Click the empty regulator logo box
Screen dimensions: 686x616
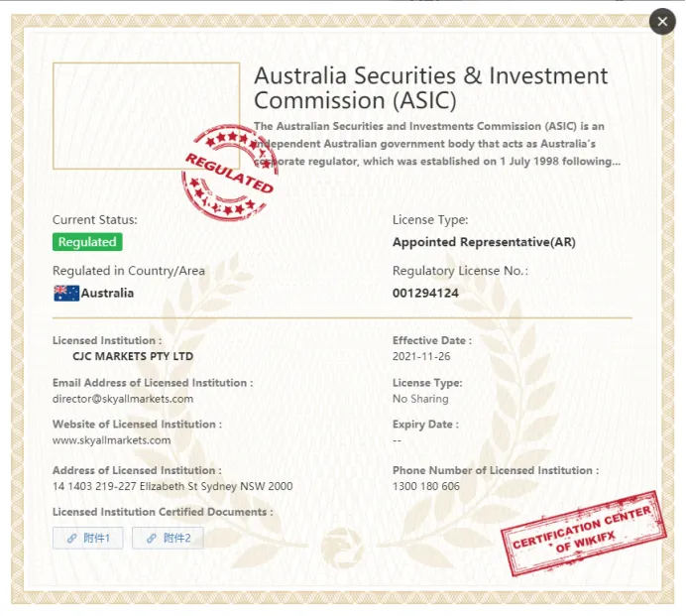click(x=146, y=116)
